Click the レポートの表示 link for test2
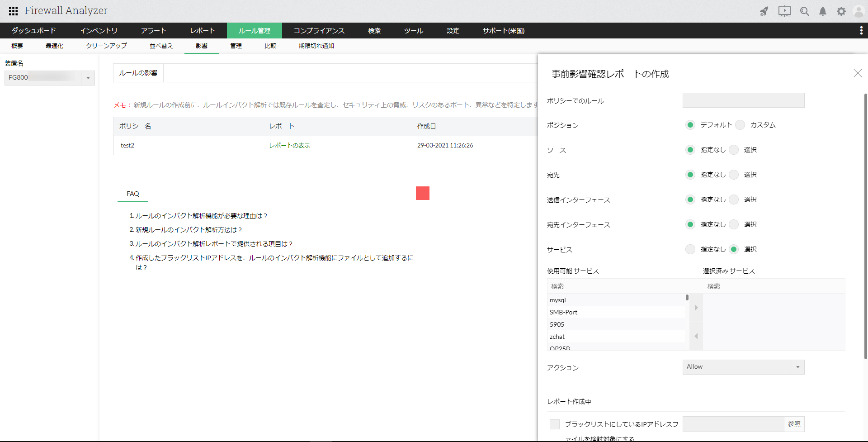The width and height of the screenshot is (868, 442). pyautogui.click(x=289, y=145)
